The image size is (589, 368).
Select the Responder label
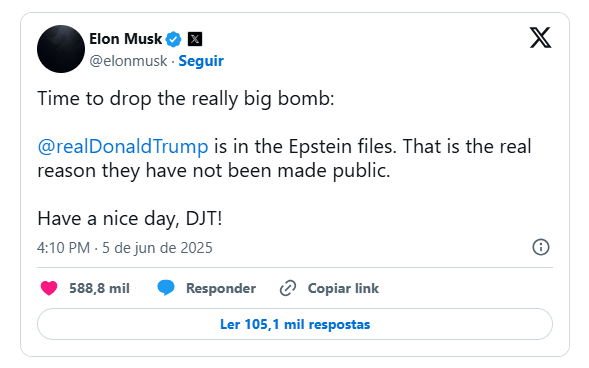point(221,288)
